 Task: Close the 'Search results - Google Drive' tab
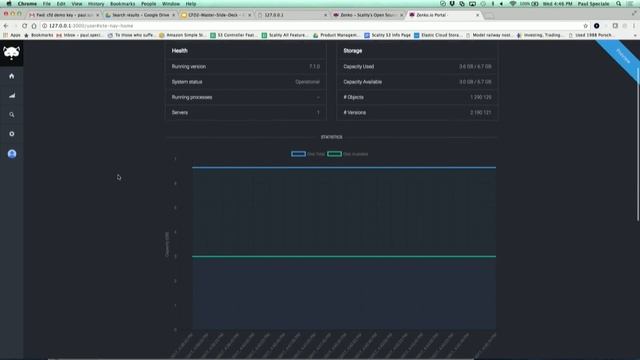tap(173, 15)
